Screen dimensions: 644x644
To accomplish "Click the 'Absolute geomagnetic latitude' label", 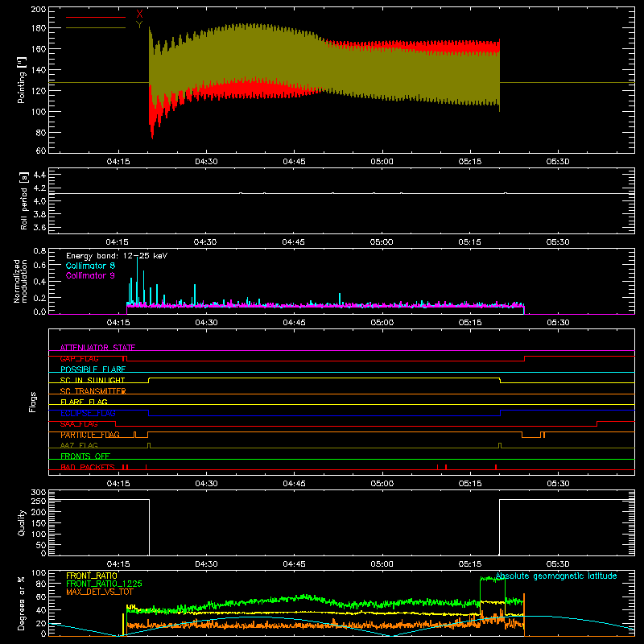I will [x=556, y=576].
